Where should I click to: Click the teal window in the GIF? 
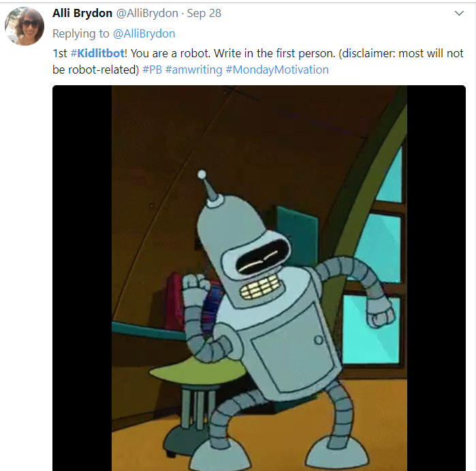click(373, 330)
